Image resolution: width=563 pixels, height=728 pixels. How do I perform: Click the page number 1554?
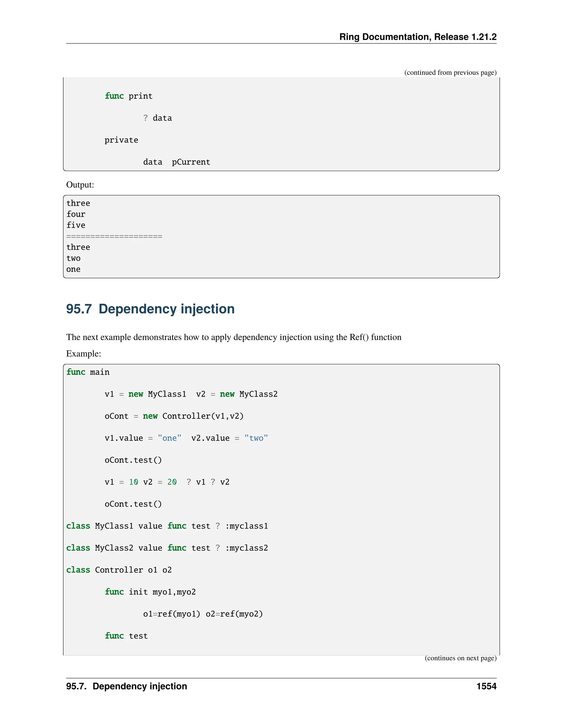[486, 686]
